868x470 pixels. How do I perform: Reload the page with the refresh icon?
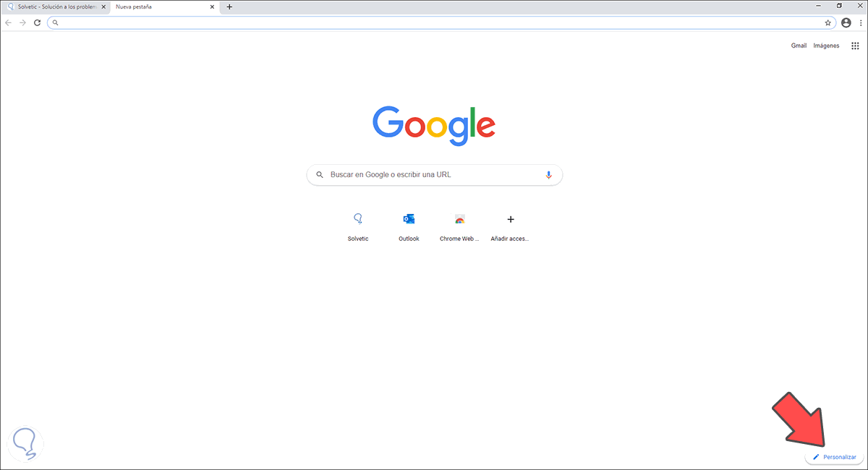(38, 22)
